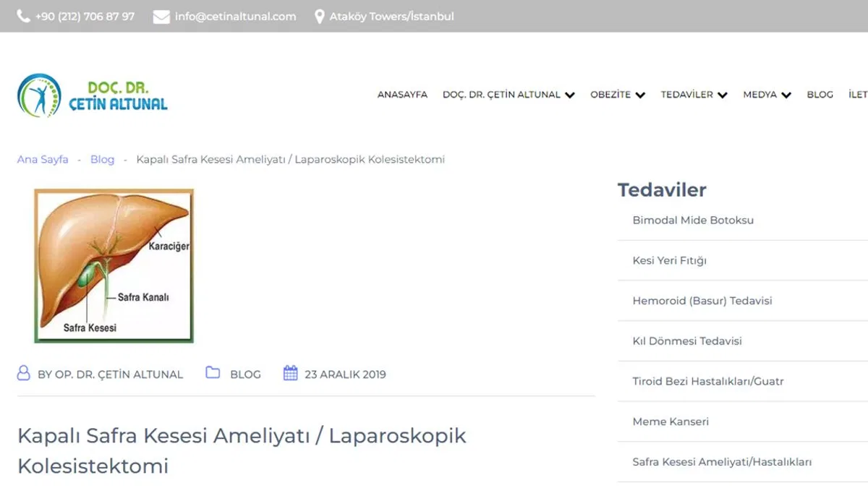Open the BLOG category link under image

(x=245, y=374)
